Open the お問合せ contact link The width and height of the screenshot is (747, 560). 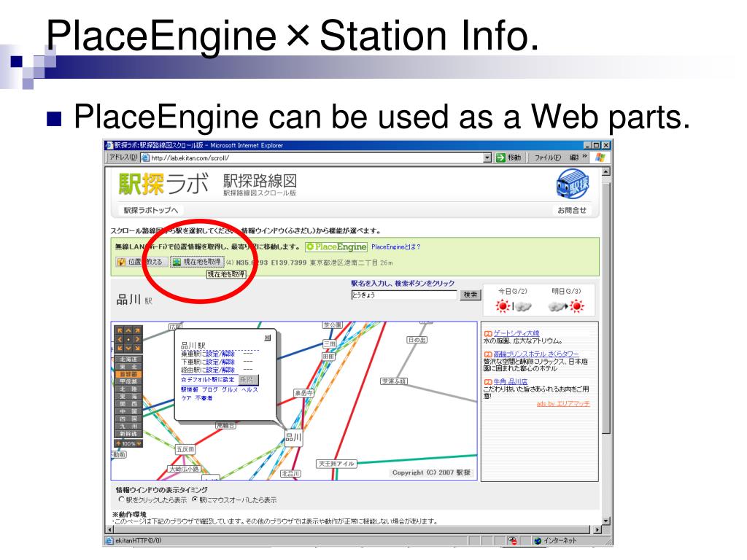tap(572, 210)
